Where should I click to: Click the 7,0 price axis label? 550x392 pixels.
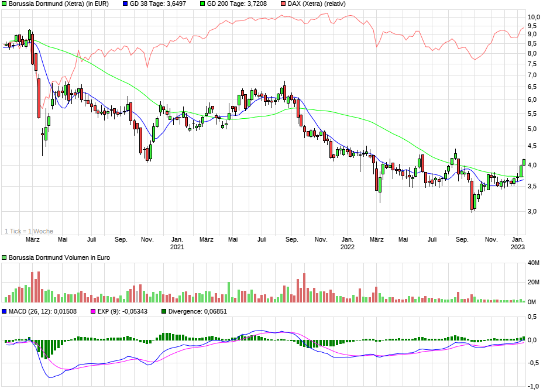pyautogui.click(x=532, y=75)
